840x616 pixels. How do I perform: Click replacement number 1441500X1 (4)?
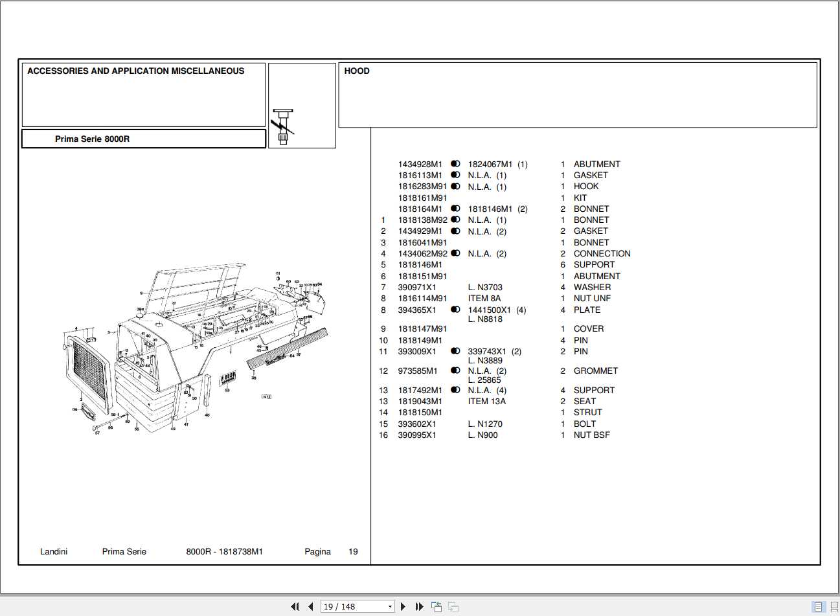tap(497, 310)
